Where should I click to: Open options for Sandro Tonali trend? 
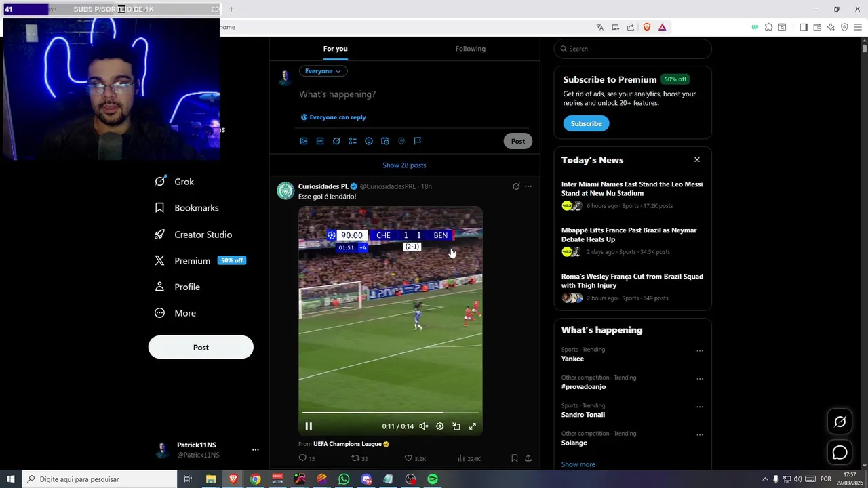pos(700,407)
